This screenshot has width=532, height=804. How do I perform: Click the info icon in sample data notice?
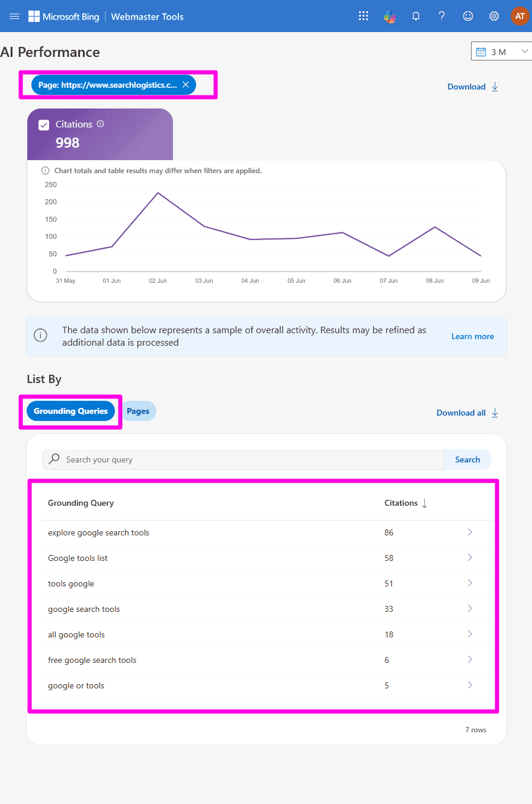pos(40,336)
